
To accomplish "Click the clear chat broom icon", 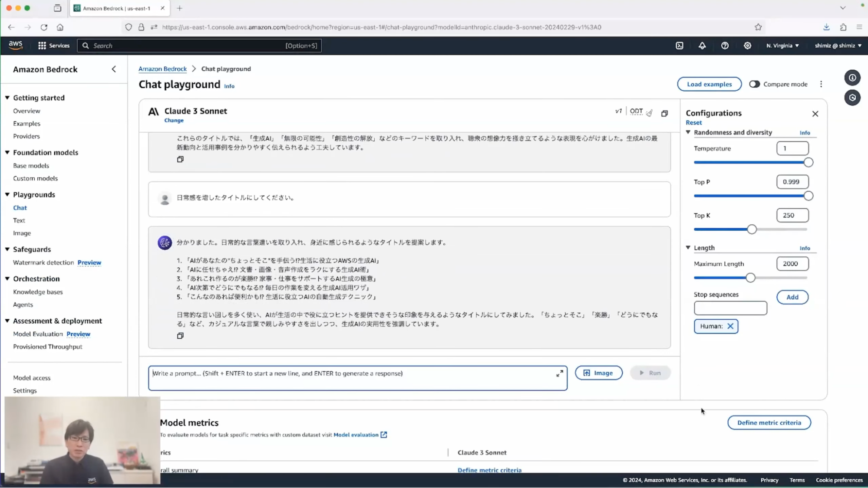I will coord(650,113).
